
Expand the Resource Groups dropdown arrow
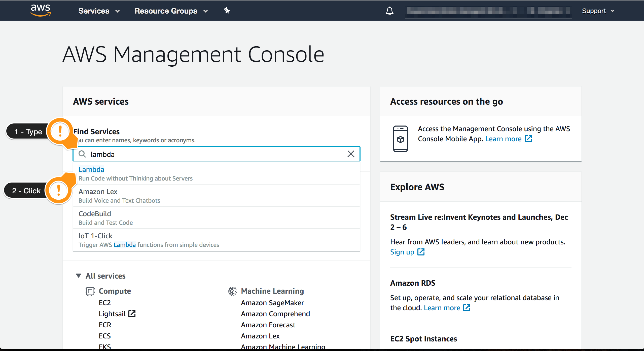[206, 11]
